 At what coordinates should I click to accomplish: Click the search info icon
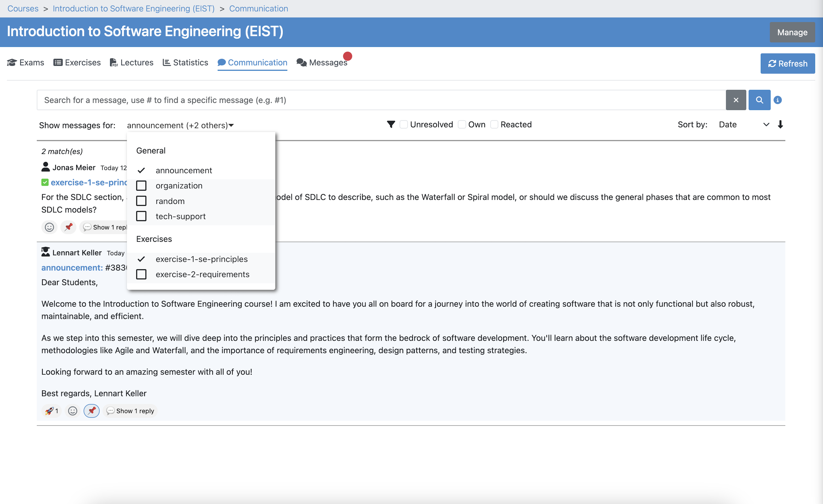click(778, 100)
